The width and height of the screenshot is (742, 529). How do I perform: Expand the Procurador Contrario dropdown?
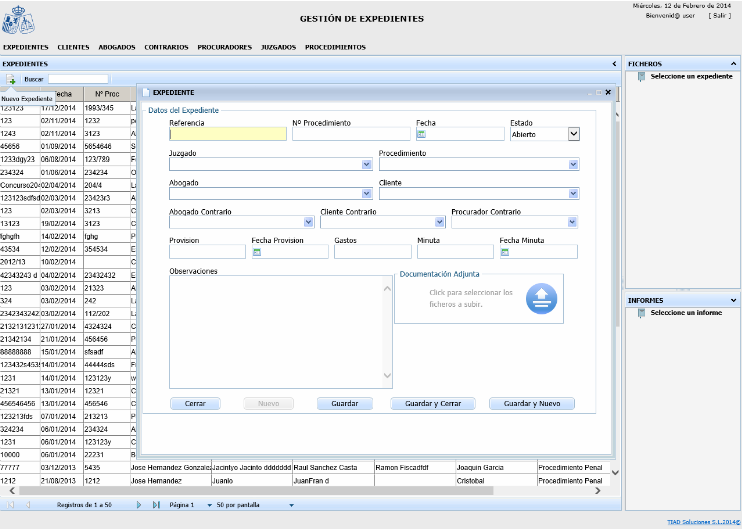pyautogui.click(x=573, y=222)
